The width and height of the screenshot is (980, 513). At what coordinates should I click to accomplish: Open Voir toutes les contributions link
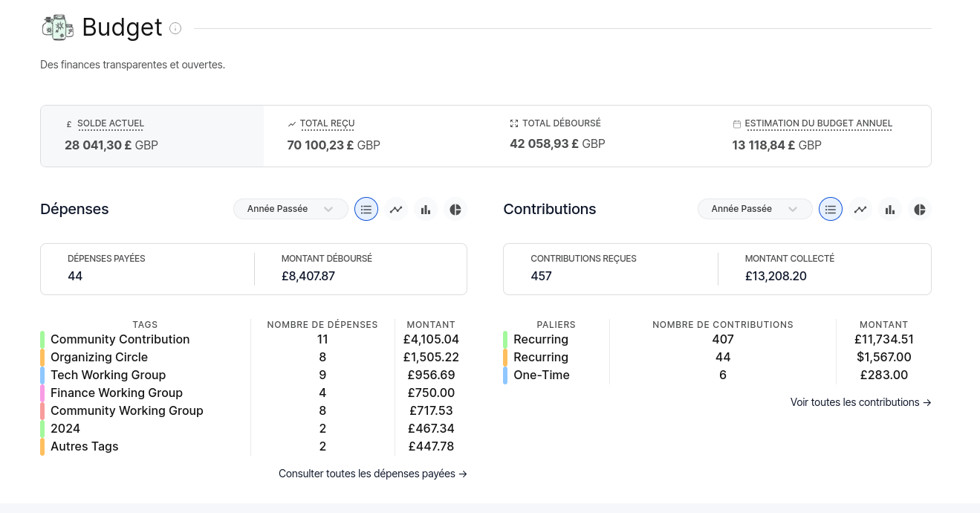tap(860, 402)
